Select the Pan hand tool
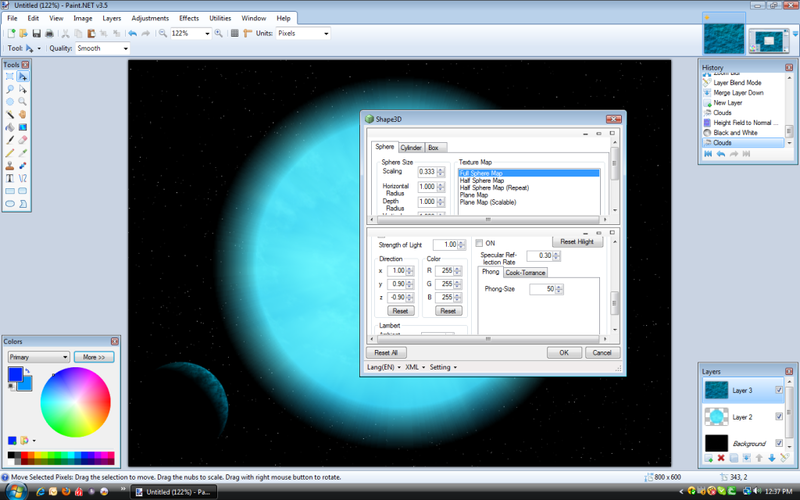Screen dimensions: 800x500 click(22, 115)
